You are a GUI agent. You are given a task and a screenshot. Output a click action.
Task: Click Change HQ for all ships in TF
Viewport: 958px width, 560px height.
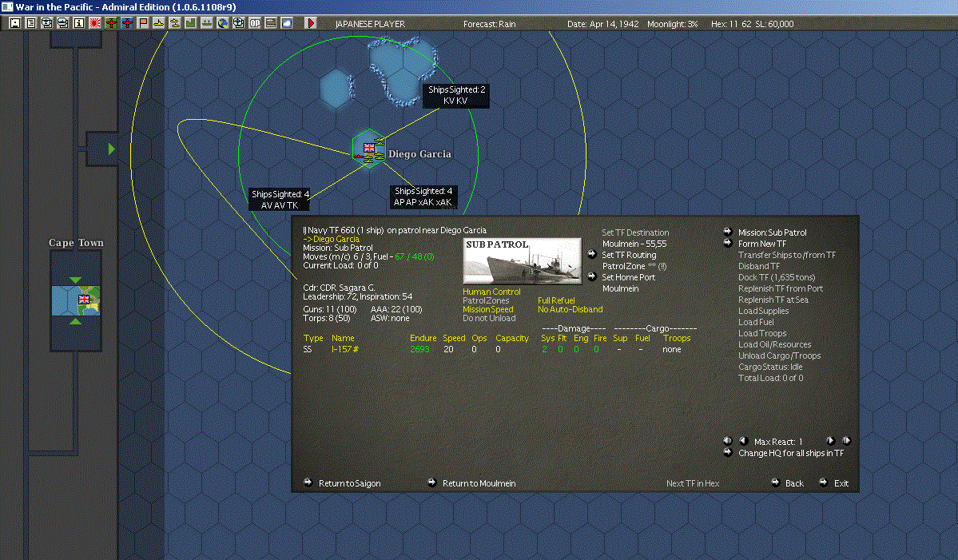(x=790, y=453)
